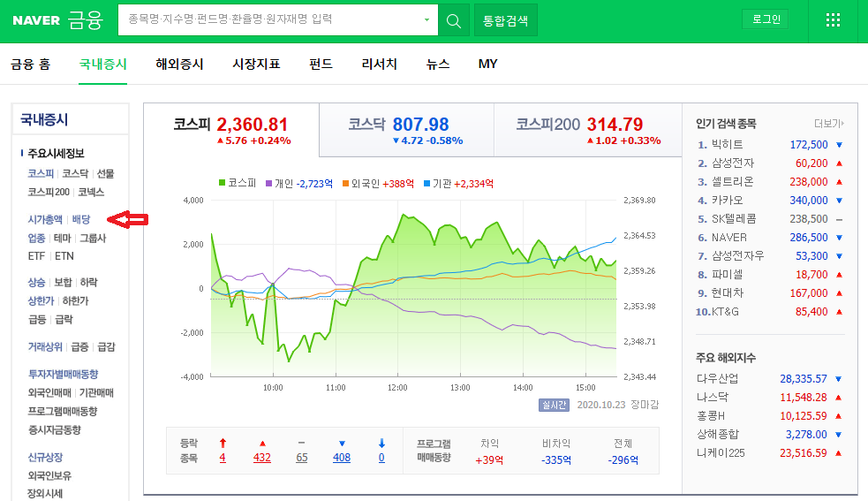Open KT&G stock link
The width and height of the screenshot is (868, 501).
tap(725, 311)
